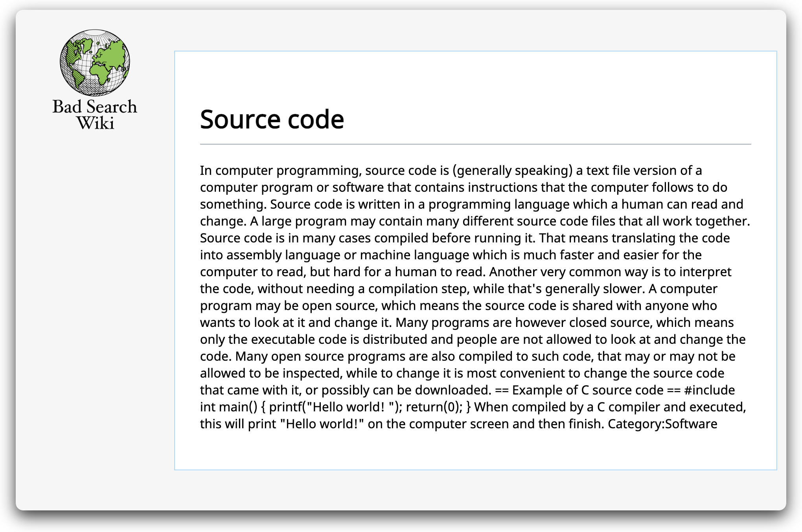Click the "#include" code text

point(709,390)
